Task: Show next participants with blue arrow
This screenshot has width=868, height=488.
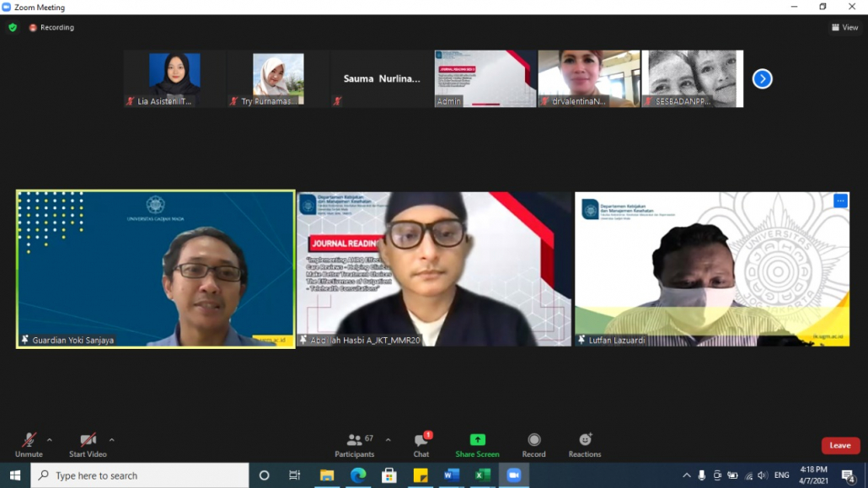Action: pyautogui.click(x=762, y=78)
